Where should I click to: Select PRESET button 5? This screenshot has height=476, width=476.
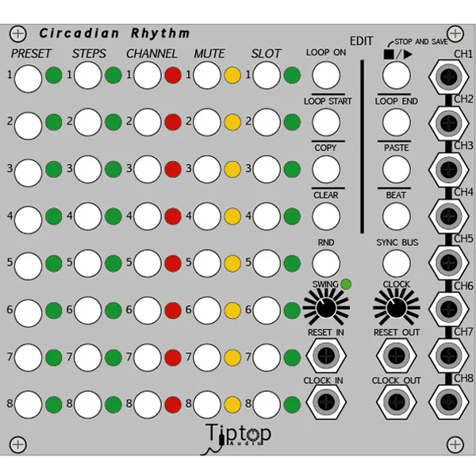pos(28,267)
